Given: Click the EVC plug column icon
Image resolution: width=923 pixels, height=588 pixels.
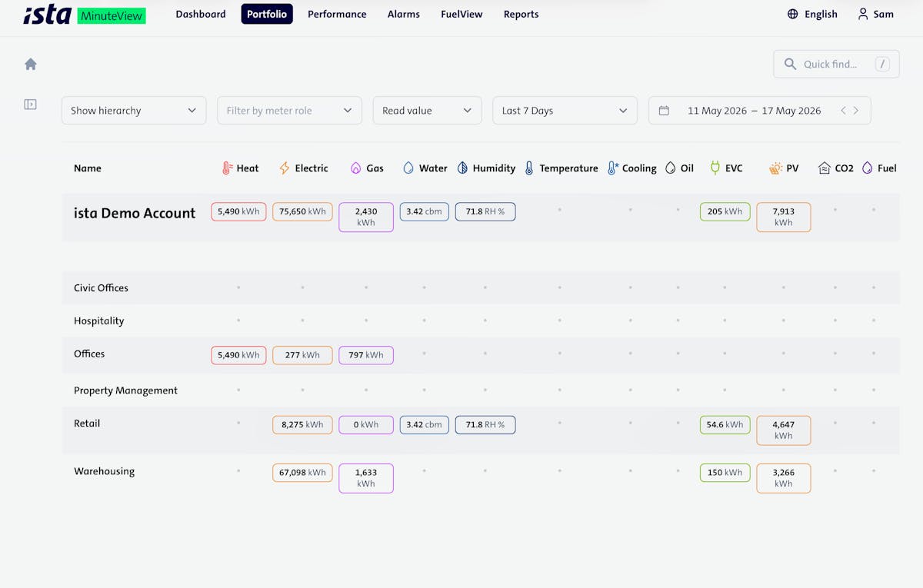Looking at the screenshot, I should (x=715, y=168).
